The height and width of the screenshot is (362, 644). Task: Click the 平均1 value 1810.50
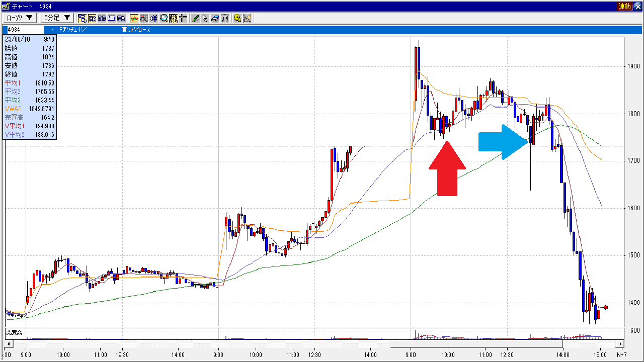click(x=45, y=83)
